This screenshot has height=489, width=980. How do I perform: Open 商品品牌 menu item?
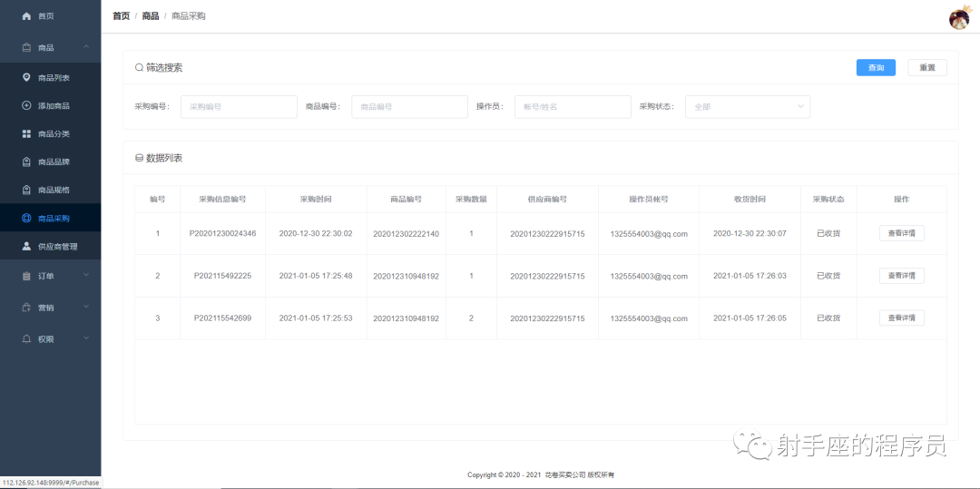tap(51, 161)
